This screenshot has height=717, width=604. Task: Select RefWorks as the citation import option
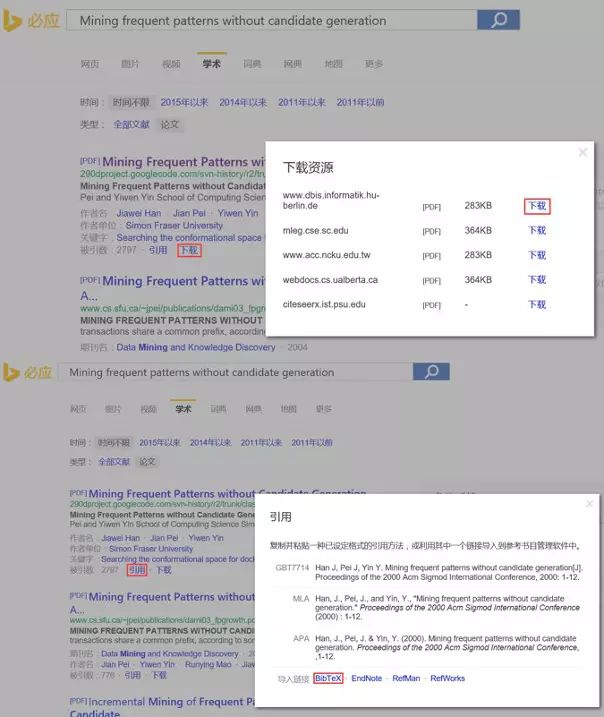point(447,679)
